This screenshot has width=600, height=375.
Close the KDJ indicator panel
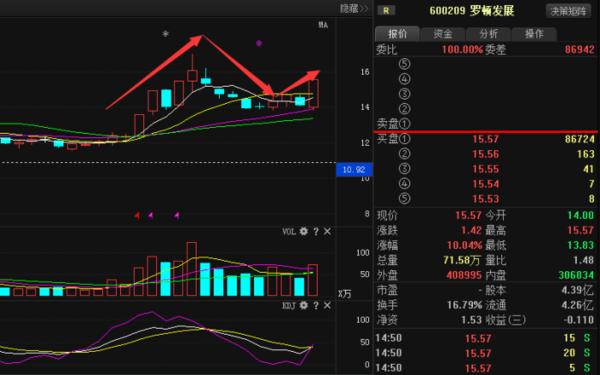[327, 305]
